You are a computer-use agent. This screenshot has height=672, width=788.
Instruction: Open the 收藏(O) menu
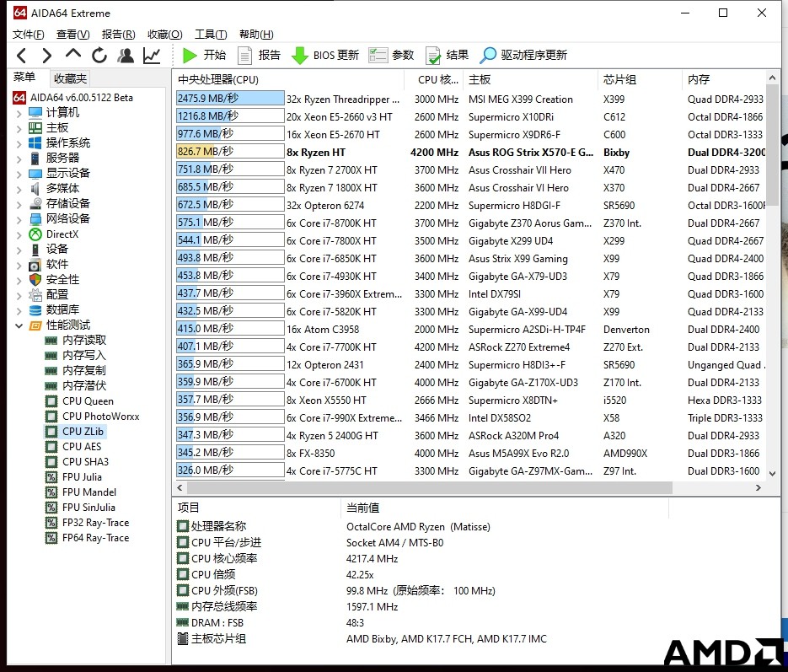click(165, 35)
